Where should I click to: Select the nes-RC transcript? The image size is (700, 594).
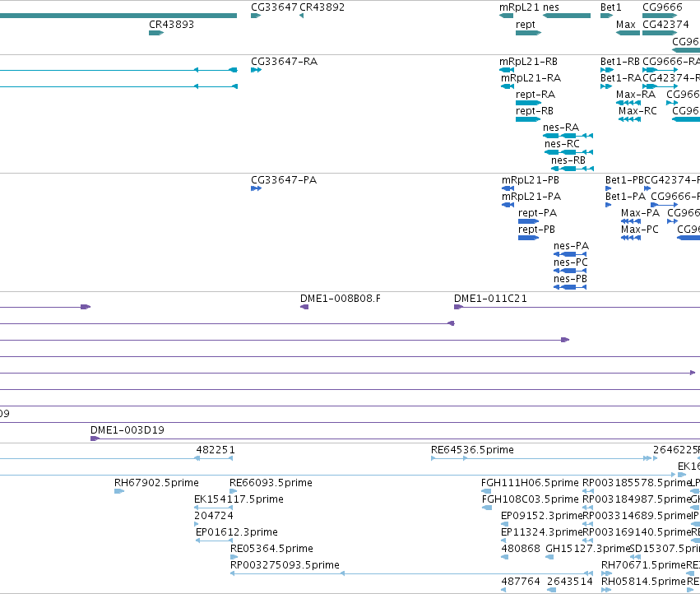point(568,152)
